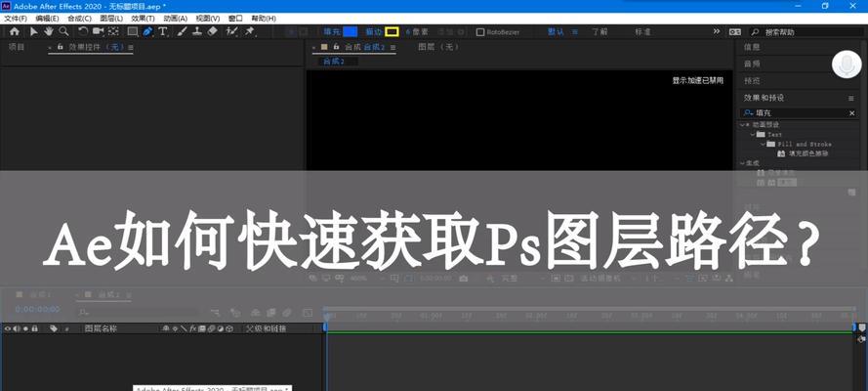
Task: Toggle the eye video column in timeline
Action: point(8,328)
